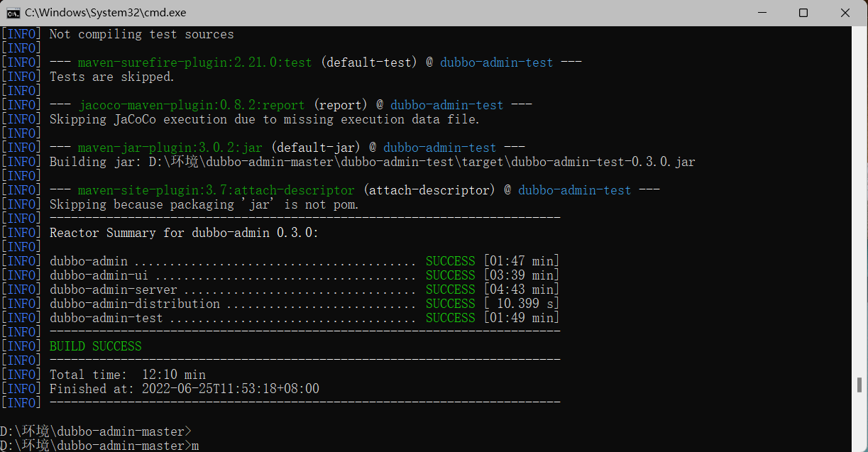Click the vertical scrollbar thumb
This screenshot has width=868, height=452.
859,385
